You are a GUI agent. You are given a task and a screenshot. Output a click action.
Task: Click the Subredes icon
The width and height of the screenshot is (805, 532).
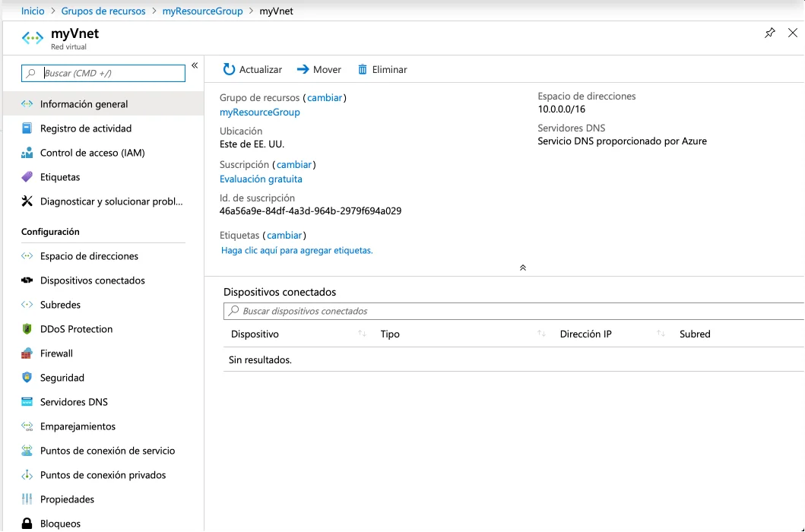(x=27, y=305)
